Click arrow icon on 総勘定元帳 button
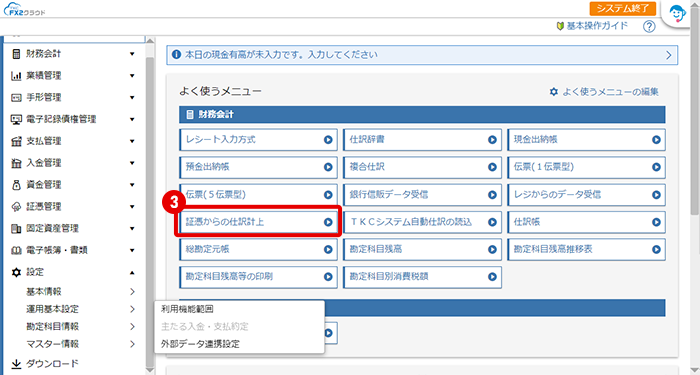Viewport: 700px width, 375px height. (328, 250)
